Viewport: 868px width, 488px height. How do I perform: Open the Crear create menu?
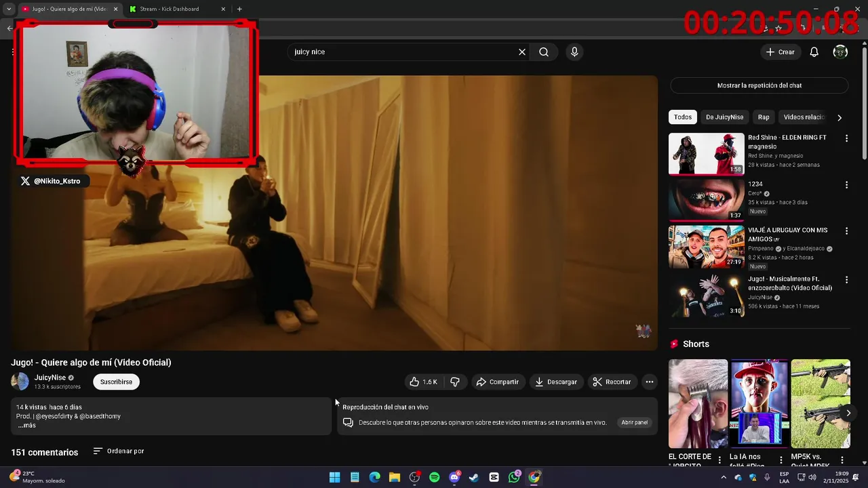(x=781, y=52)
